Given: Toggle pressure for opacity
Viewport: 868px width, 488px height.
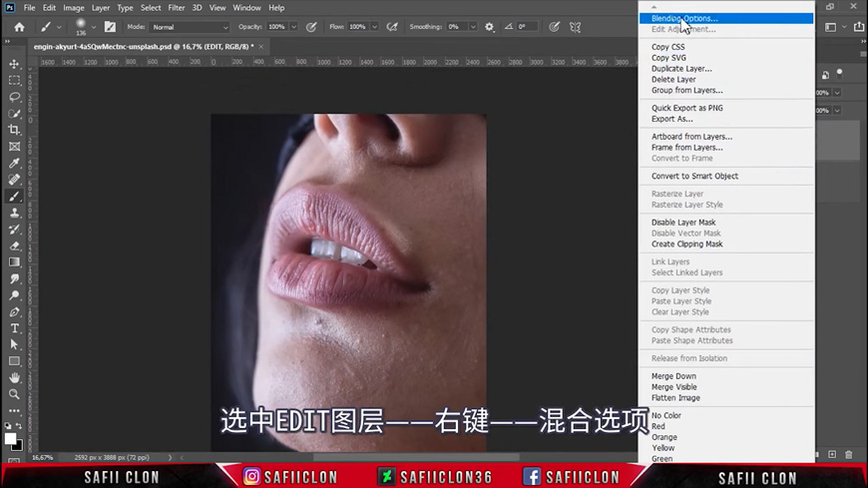Looking at the screenshot, I should pos(311,27).
